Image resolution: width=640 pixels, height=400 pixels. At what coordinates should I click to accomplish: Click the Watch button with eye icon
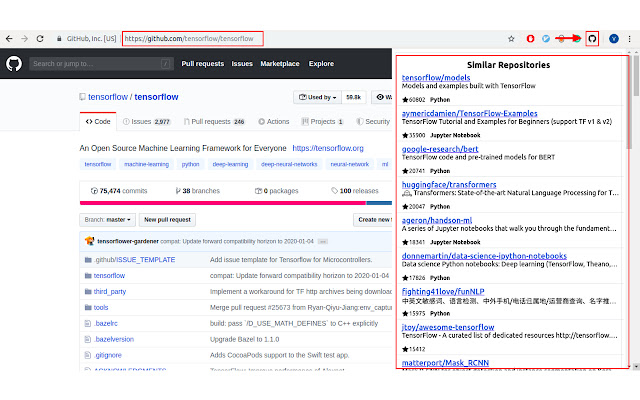coord(382,97)
